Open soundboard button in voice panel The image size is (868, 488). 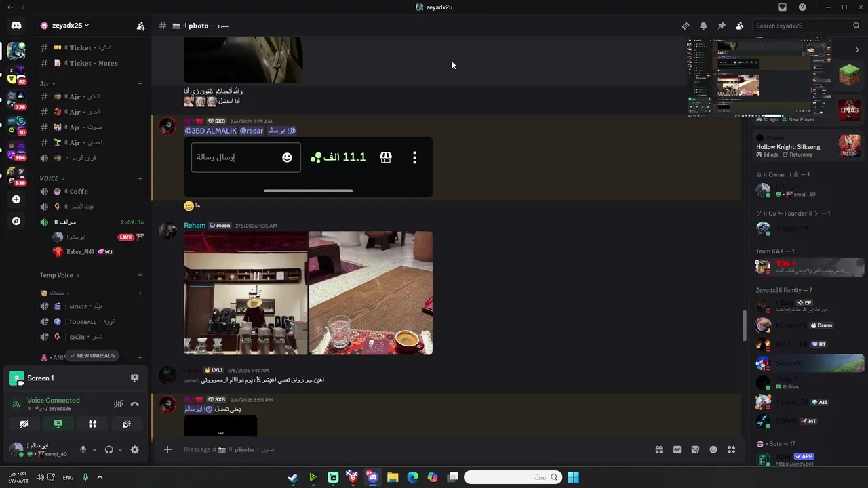pyautogui.click(x=126, y=424)
